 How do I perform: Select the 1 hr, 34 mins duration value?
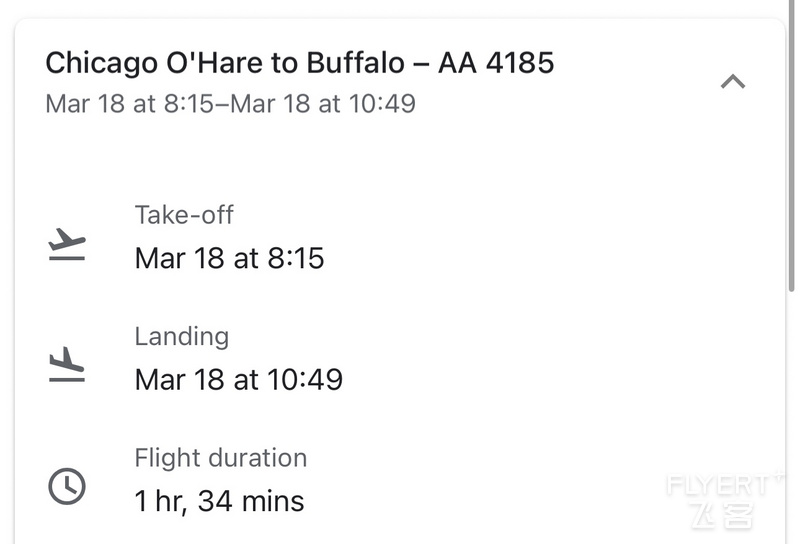point(219,501)
